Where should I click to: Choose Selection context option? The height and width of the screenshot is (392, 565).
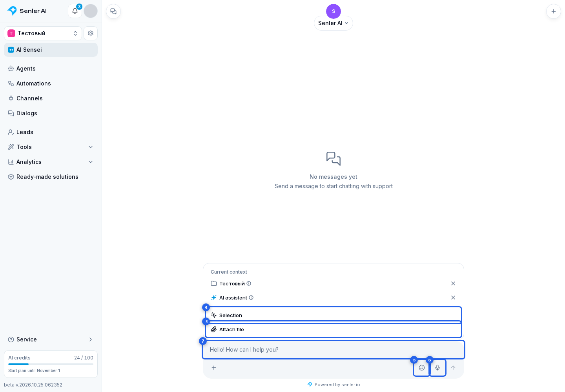point(334,315)
